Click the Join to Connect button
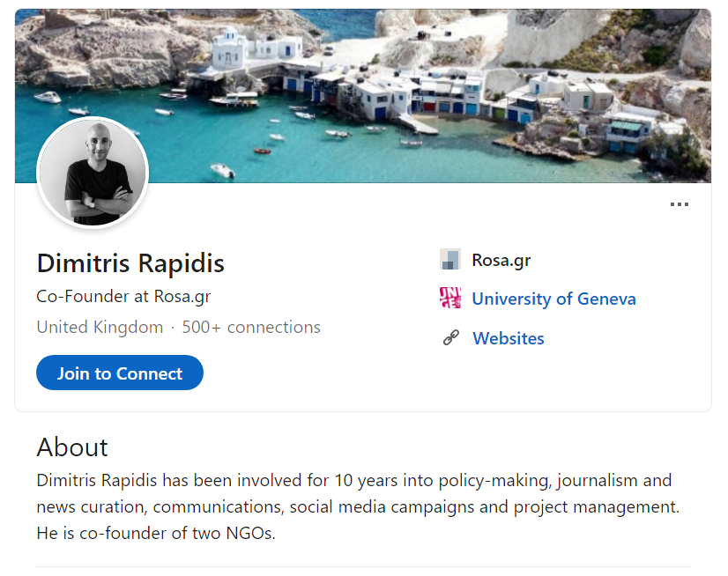728x576 pixels. click(x=120, y=373)
